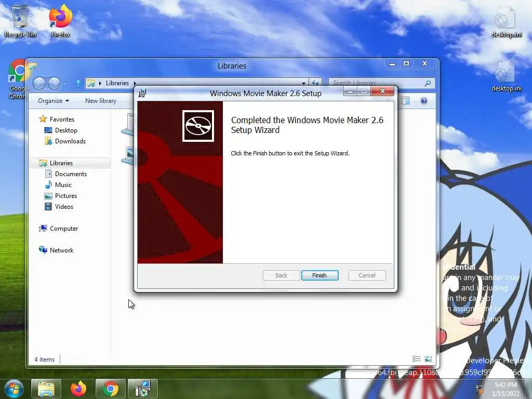Open the Firefox desktop shortcut
This screenshot has width=532, height=399.
pos(60,21)
